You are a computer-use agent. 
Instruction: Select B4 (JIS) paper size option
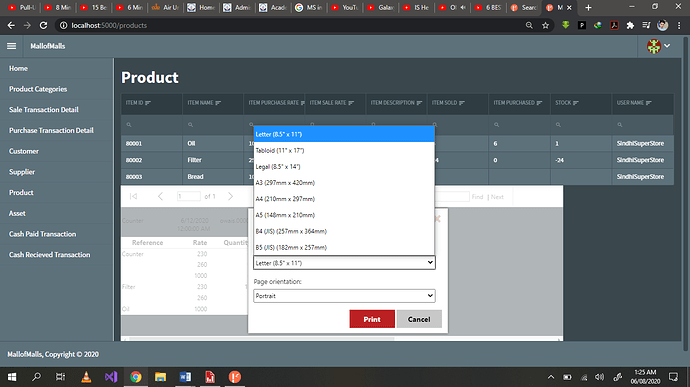pos(344,231)
